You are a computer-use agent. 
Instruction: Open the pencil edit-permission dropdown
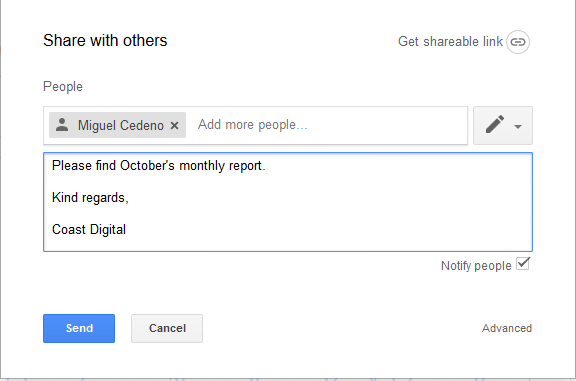click(x=503, y=125)
